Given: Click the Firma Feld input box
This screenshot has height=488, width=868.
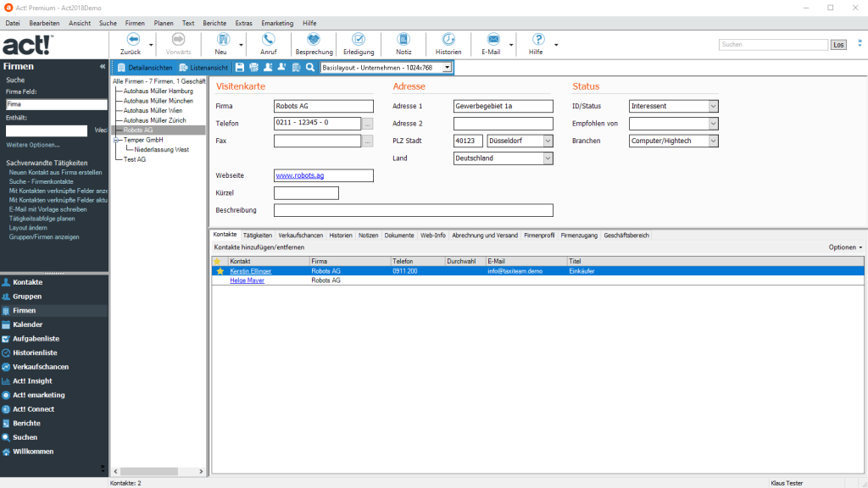Looking at the screenshot, I should 56,104.
